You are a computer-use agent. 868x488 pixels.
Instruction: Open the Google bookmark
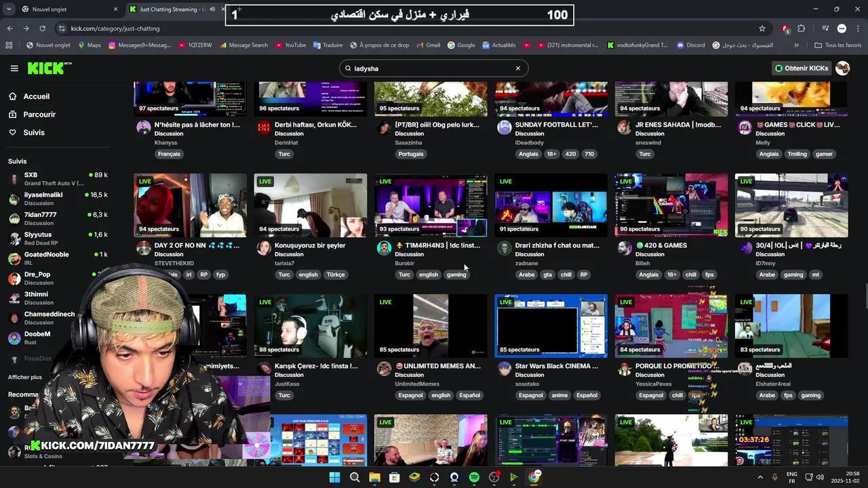click(461, 45)
